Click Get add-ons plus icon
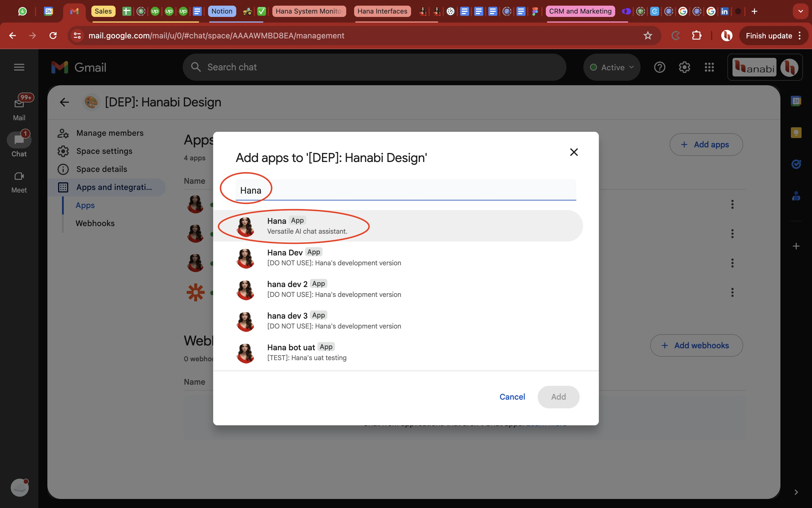Image resolution: width=812 pixels, height=508 pixels. 796,246
